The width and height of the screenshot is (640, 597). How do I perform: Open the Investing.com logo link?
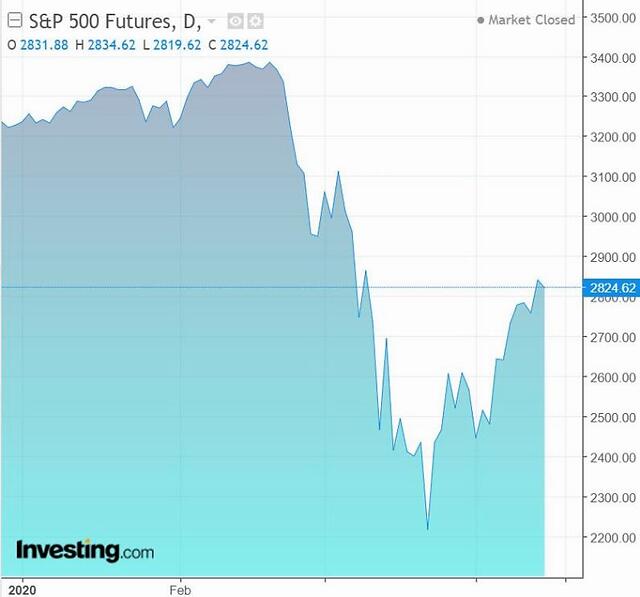click(x=85, y=550)
